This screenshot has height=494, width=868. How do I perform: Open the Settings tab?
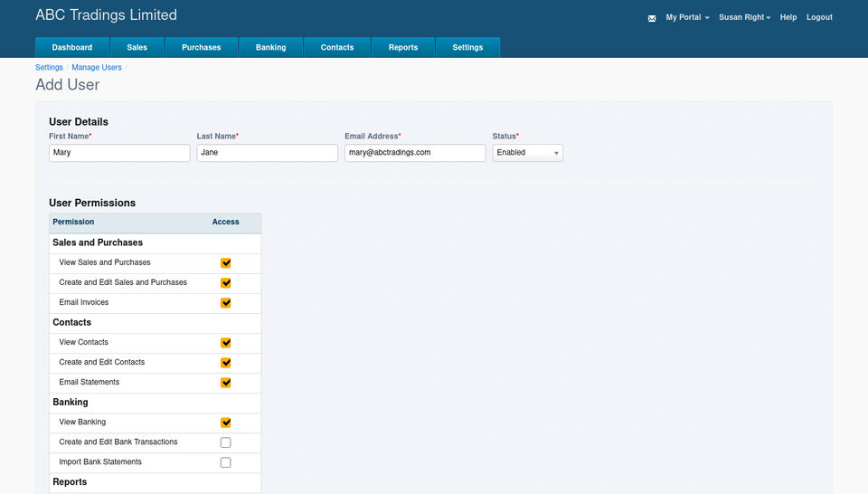tap(467, 48)
